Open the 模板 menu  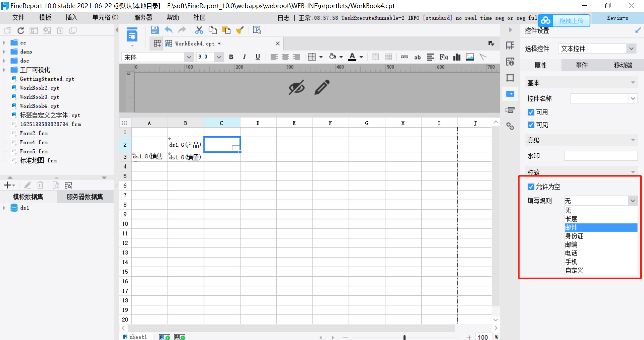45,17
